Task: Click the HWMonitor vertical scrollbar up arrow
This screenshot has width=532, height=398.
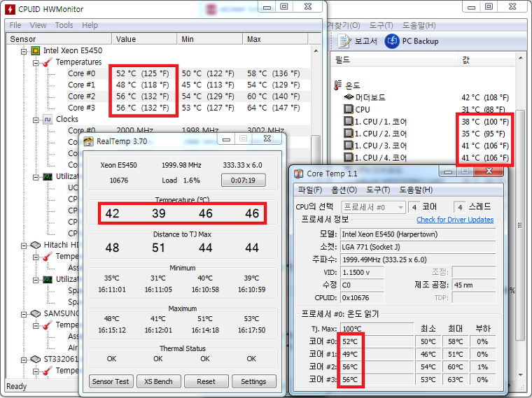Action: click(x=316, y=51)
